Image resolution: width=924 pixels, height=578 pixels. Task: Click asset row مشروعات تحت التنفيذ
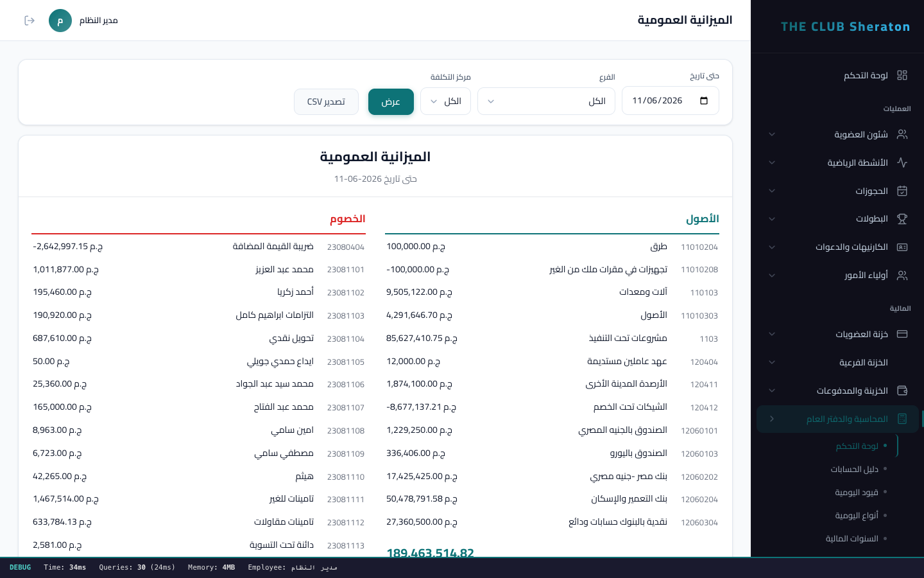[552, 338]
